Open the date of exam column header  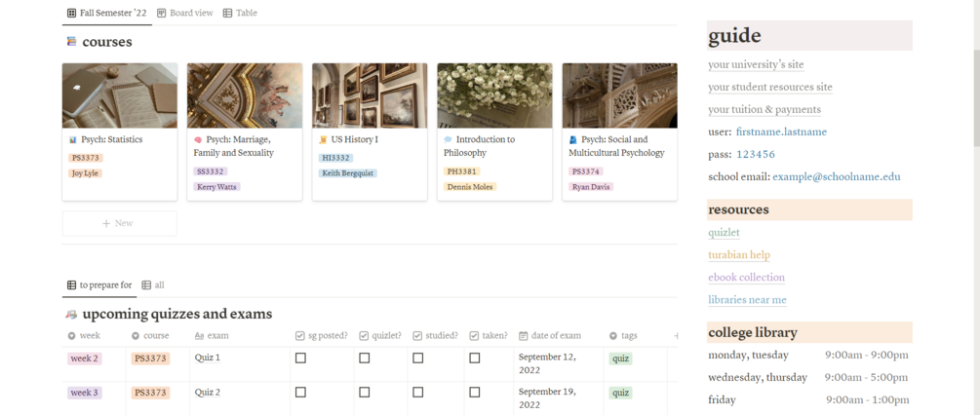pyautogui.click(x=550, y=336)
